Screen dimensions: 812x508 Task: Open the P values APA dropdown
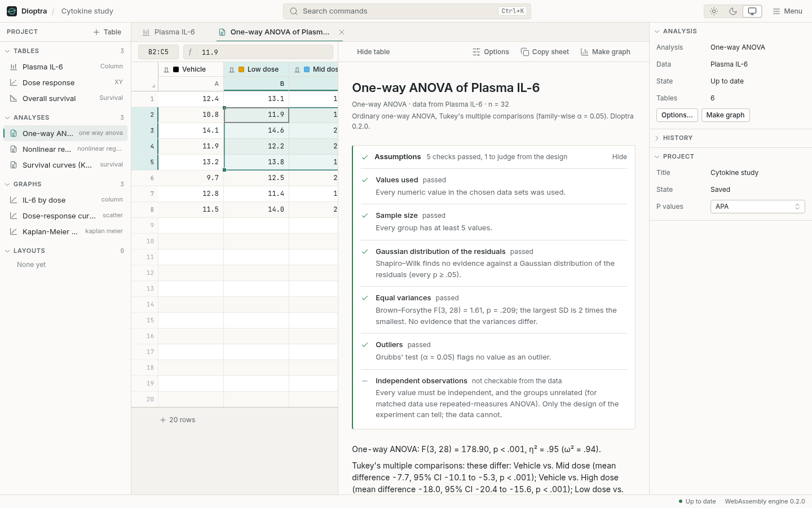click(757, 207)
